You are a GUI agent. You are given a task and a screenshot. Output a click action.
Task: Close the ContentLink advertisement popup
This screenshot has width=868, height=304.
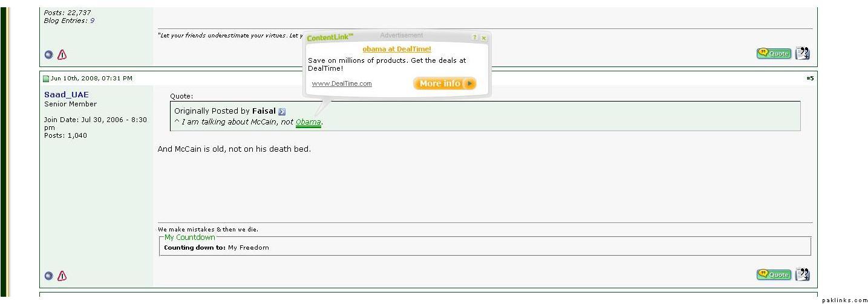point(484,37)
